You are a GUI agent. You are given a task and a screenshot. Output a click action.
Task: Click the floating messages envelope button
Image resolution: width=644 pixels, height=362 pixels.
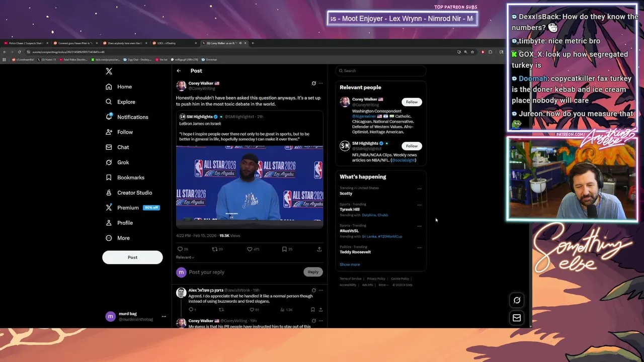point(517,318)
